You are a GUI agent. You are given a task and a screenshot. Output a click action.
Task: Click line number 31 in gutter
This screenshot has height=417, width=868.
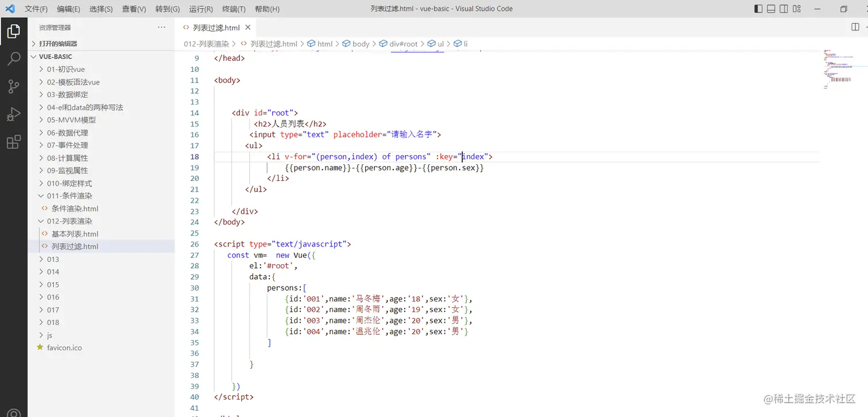point(194,299)
